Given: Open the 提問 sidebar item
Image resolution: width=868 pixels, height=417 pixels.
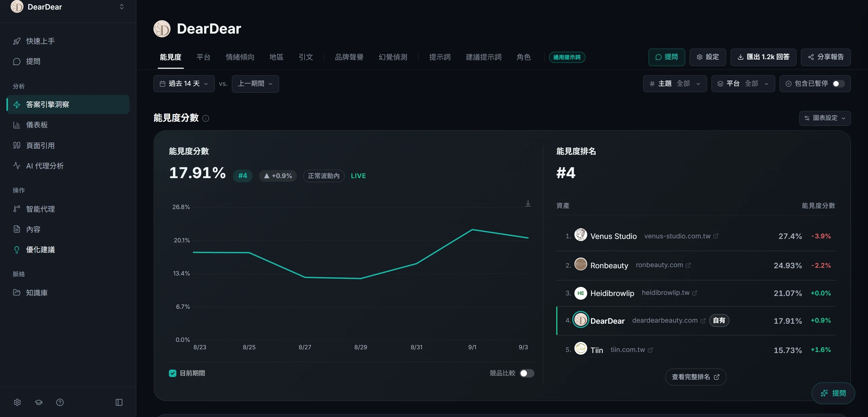Looking at the screenshot, I should [67, 61].
